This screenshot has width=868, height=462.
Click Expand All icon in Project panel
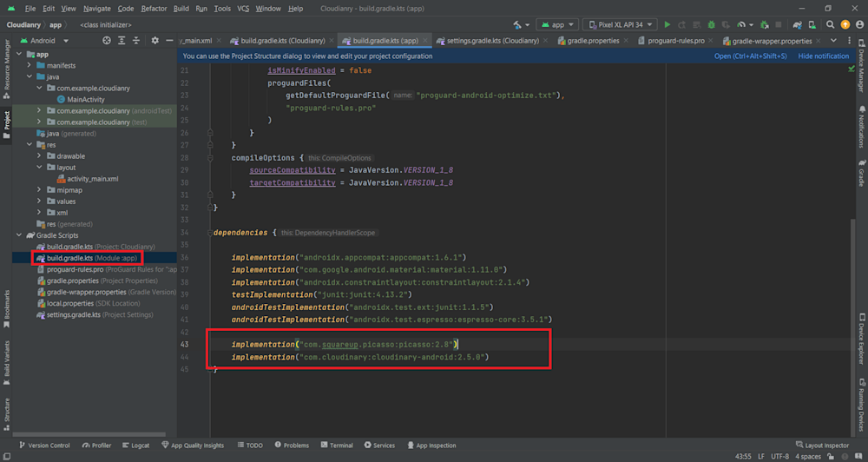[122, 41]
